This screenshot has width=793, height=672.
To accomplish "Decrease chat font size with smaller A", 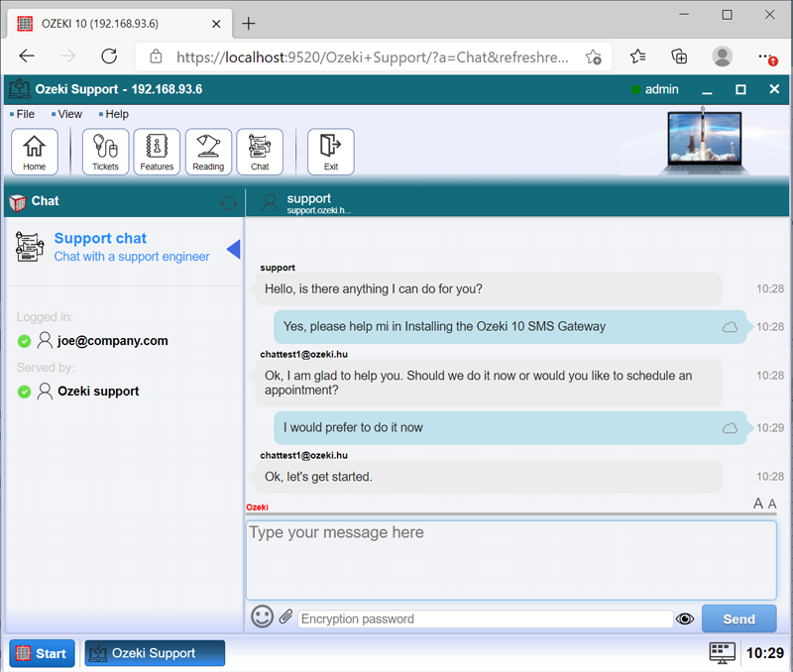I will [x=772, y=504].
